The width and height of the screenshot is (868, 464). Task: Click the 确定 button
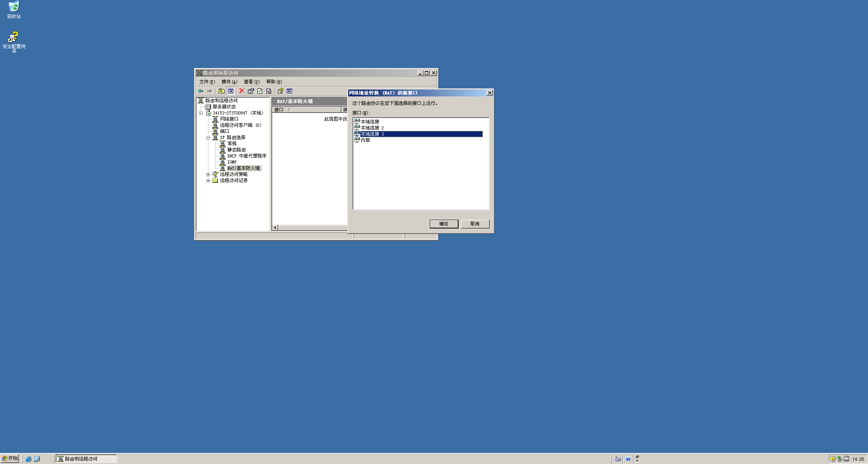coord(444,224)
